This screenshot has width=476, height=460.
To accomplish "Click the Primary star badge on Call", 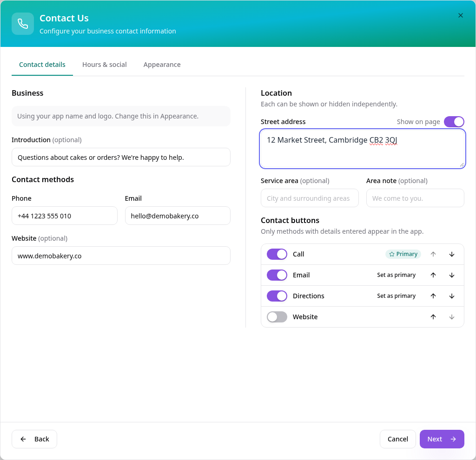I will click(x=403, y=254).
